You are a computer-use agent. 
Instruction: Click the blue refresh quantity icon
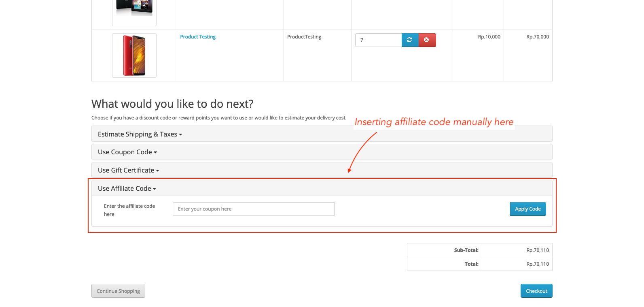(410, 40)
